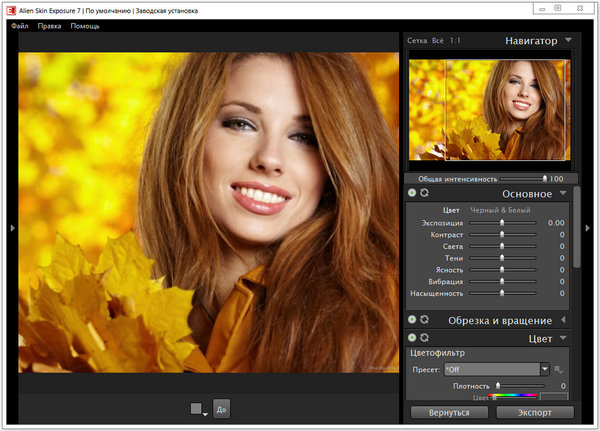The width and height of the screenshot is (600, 431).
Task: Collapse the right panel with edge arrow
Action: pos(589,228)
